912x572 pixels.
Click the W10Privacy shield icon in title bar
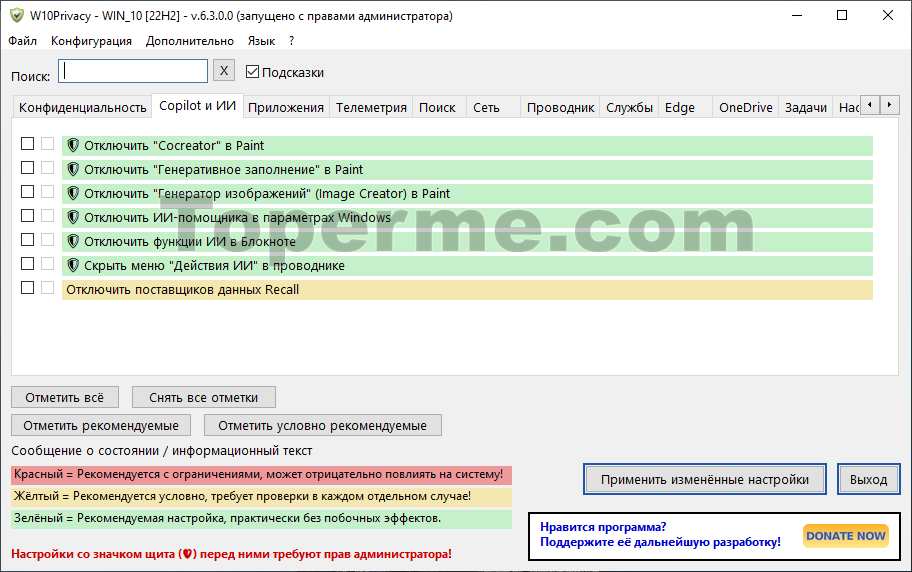pyautogui.click(x=17, y=16)
